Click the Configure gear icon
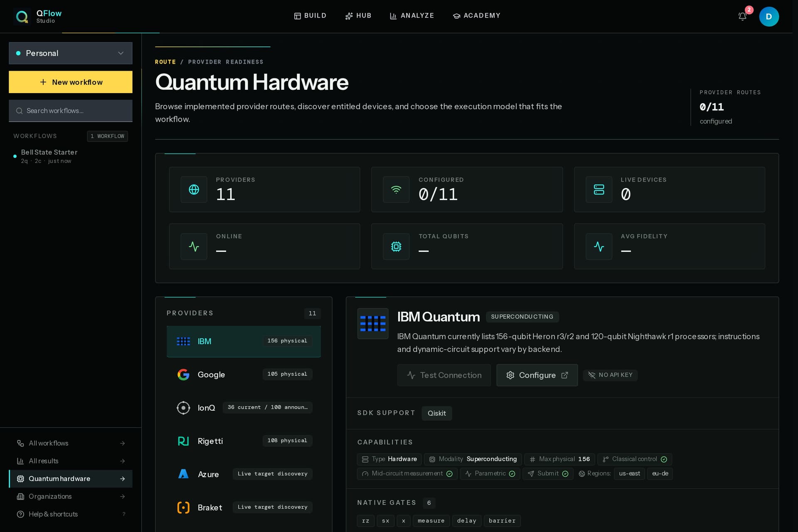 (510, 375)
